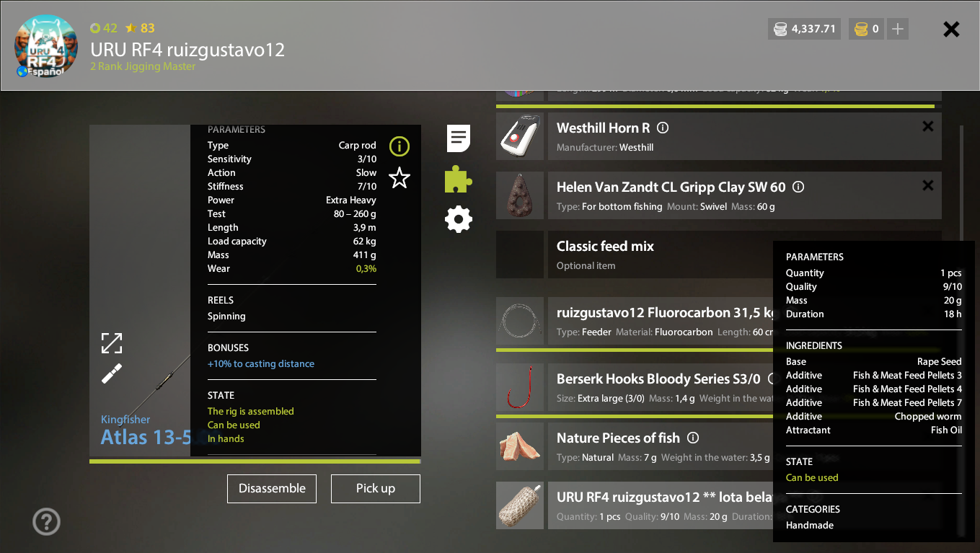Show info for Nature Pieces of fish
This screenshot has width=980, height=553.
(693, 438)
